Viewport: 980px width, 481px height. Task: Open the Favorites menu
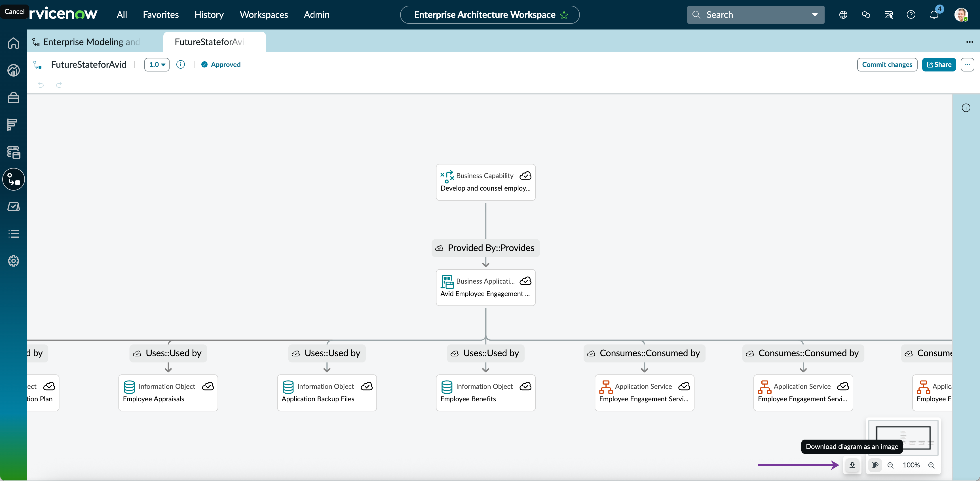coord(160,15)
